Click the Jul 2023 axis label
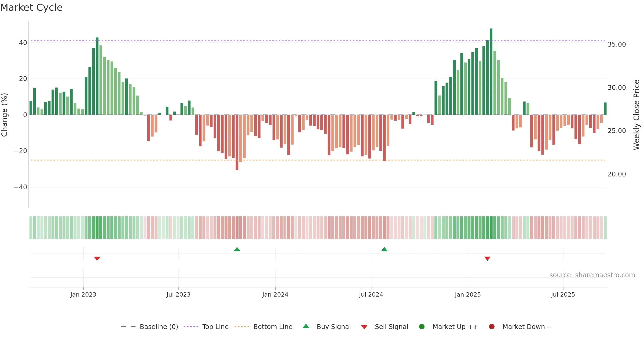 click(178, 294)
